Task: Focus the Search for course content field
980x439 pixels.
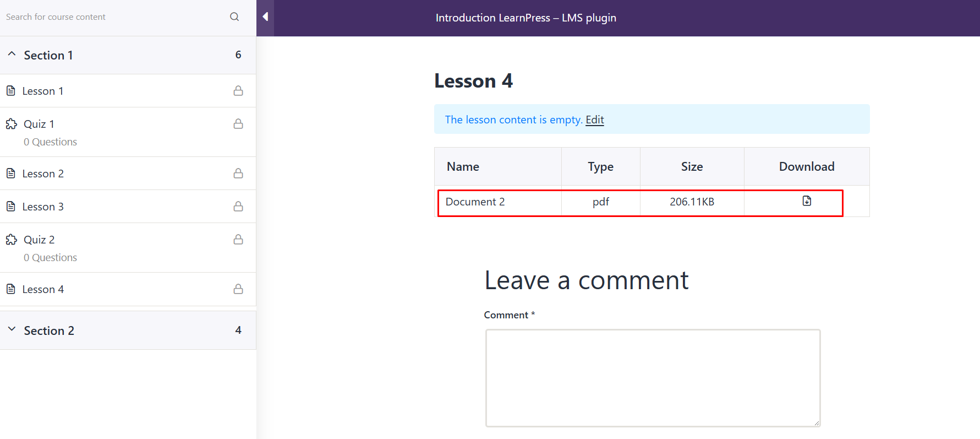Action: pos(110,17)
